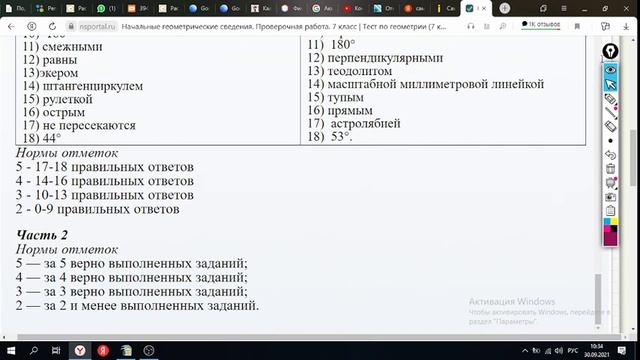Bookmark this page
Image resolution: width=640 pixels, height=360 pixels.
coord(577,27)
